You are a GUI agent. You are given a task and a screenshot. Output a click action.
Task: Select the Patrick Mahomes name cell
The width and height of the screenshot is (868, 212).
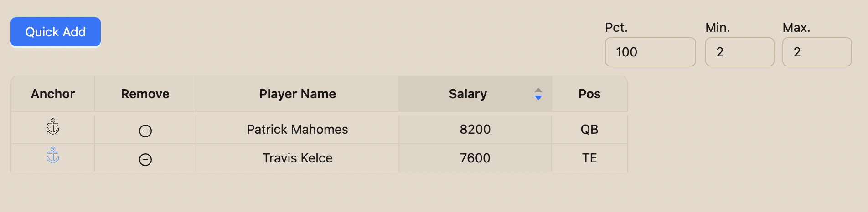coord(297,130)
